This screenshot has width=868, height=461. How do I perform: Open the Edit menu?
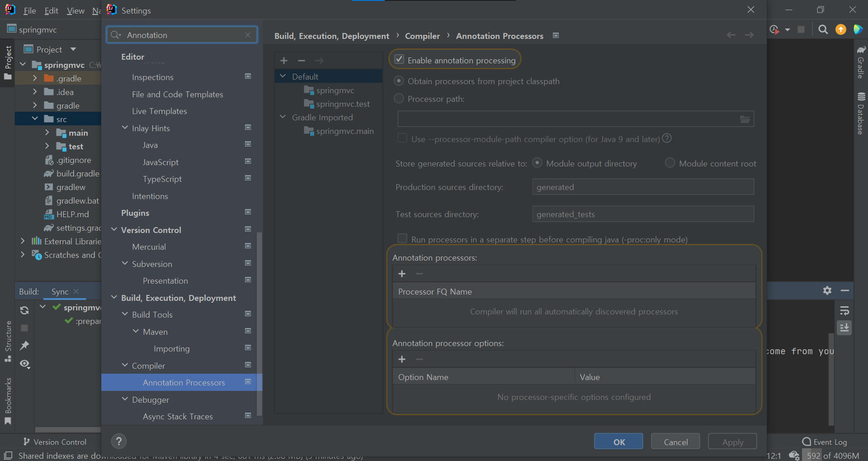coord(51,10)
